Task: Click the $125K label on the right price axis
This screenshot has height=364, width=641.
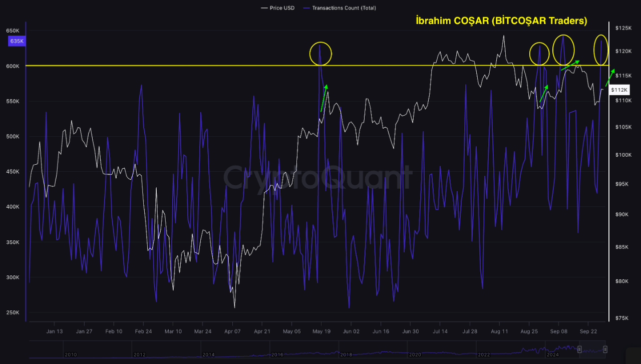Action: (x=624, y=28)
